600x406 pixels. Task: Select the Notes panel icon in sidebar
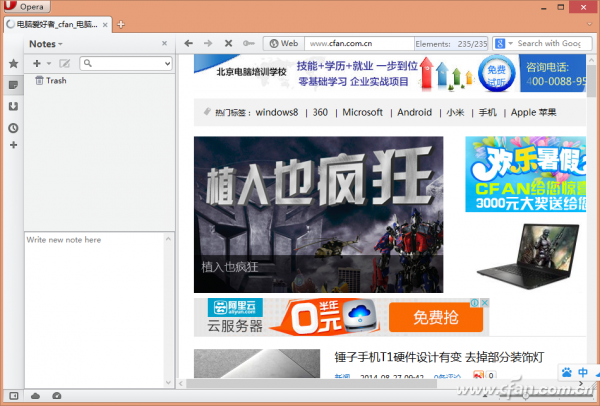point(13,85)
